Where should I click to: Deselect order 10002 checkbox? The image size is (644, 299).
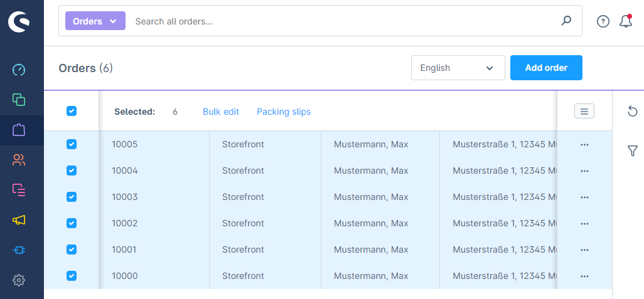[x=72, y=223]
